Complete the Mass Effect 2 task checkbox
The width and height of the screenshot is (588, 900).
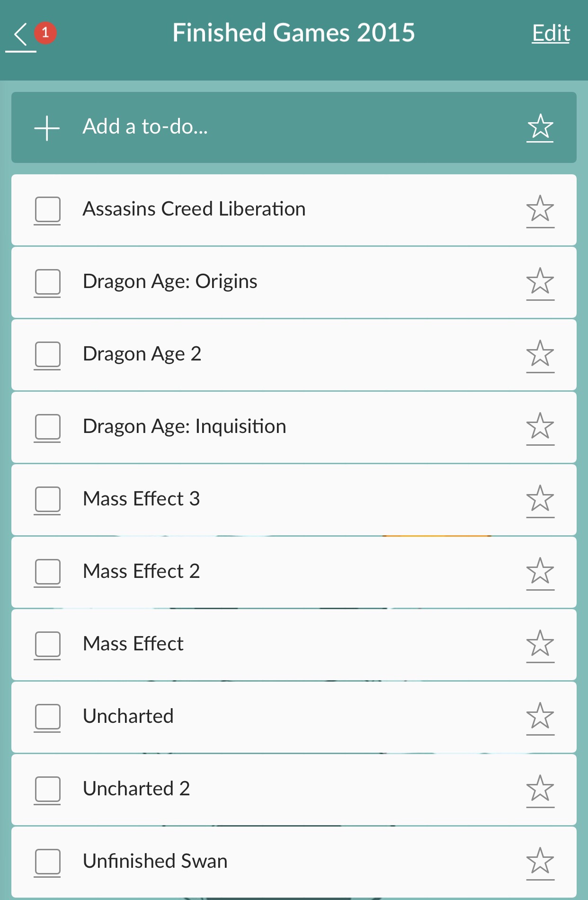point(47,572)
